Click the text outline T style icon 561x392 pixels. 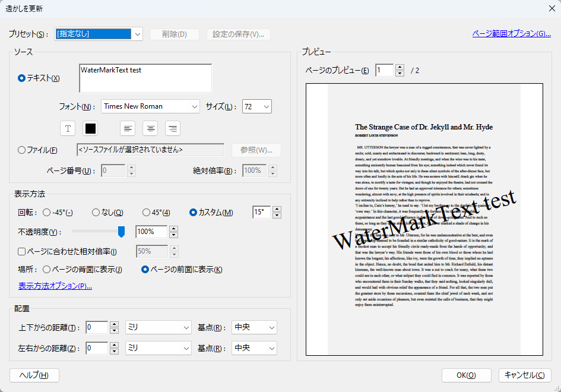point(68,128)
